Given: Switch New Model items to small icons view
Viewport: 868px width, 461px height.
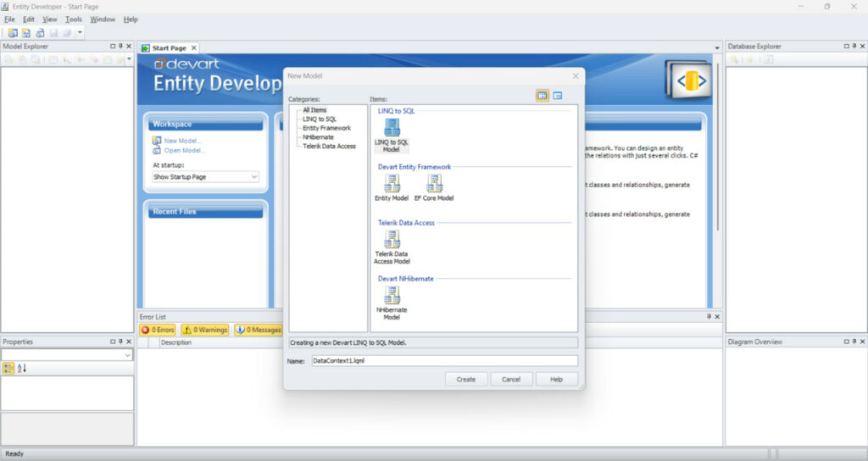Looking at the screenshot, I should 558,96.
